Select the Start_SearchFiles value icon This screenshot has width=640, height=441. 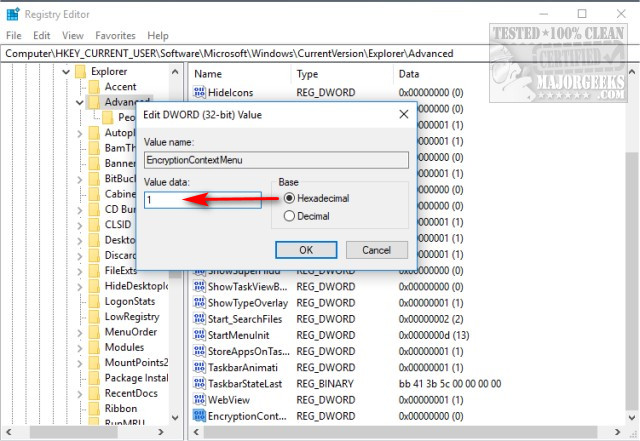199,319
